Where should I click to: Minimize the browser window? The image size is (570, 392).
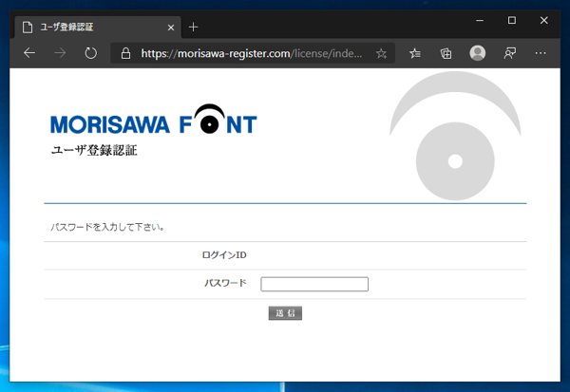(480, 20)
